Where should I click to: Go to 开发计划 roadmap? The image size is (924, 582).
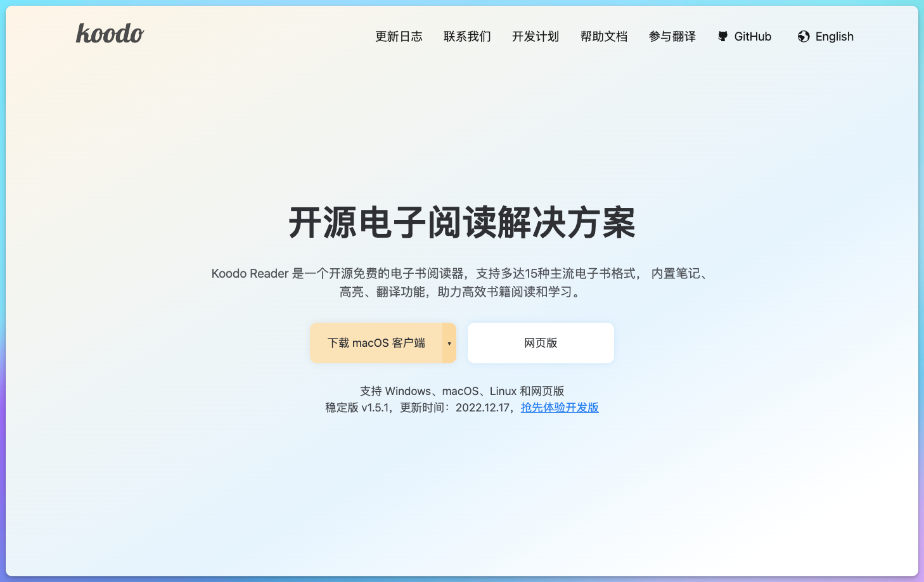coord(536,37)
